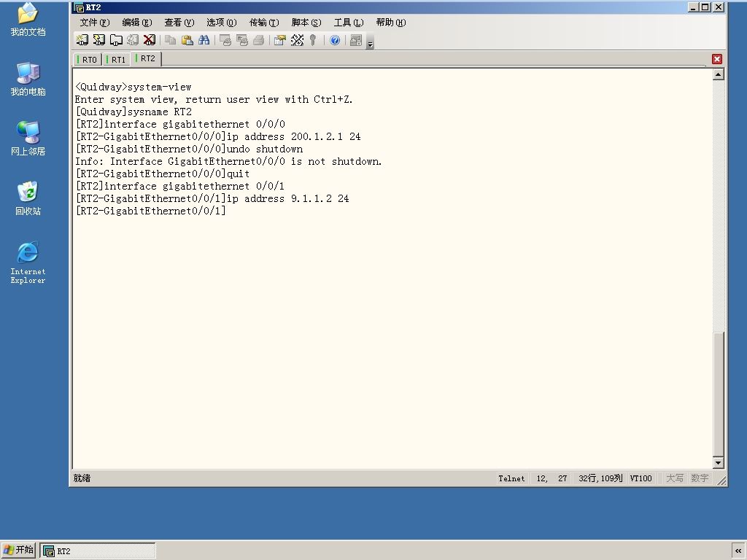Open the 工具(L) menu
Image resolution: width=747 pixels, height=560 pixels.
(x=349, y=23)
